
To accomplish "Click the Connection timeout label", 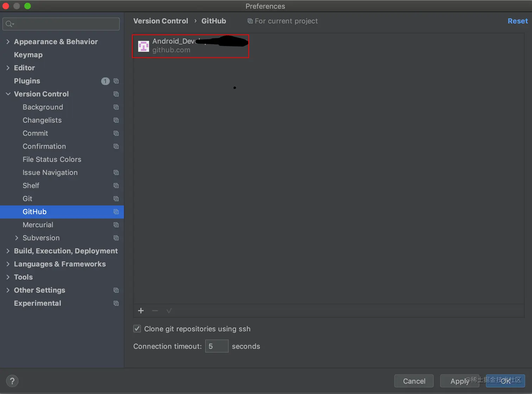I will pyautogui.click(x=167, y=346).
